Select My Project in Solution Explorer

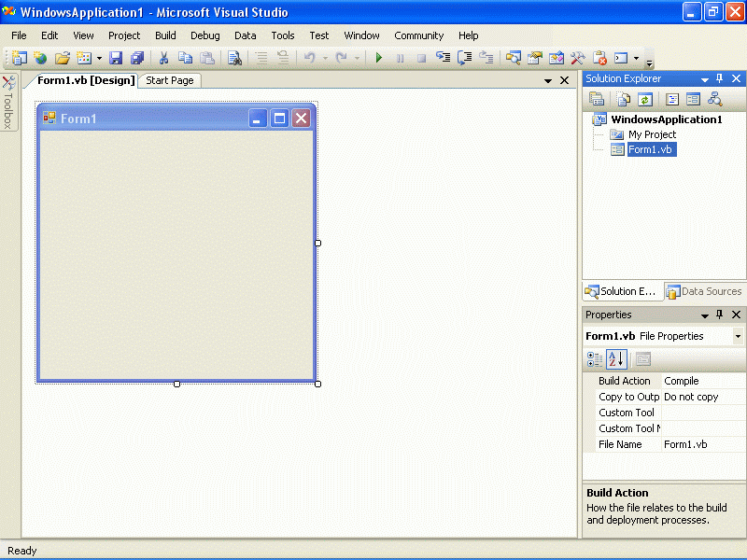(x=652, y=134)
